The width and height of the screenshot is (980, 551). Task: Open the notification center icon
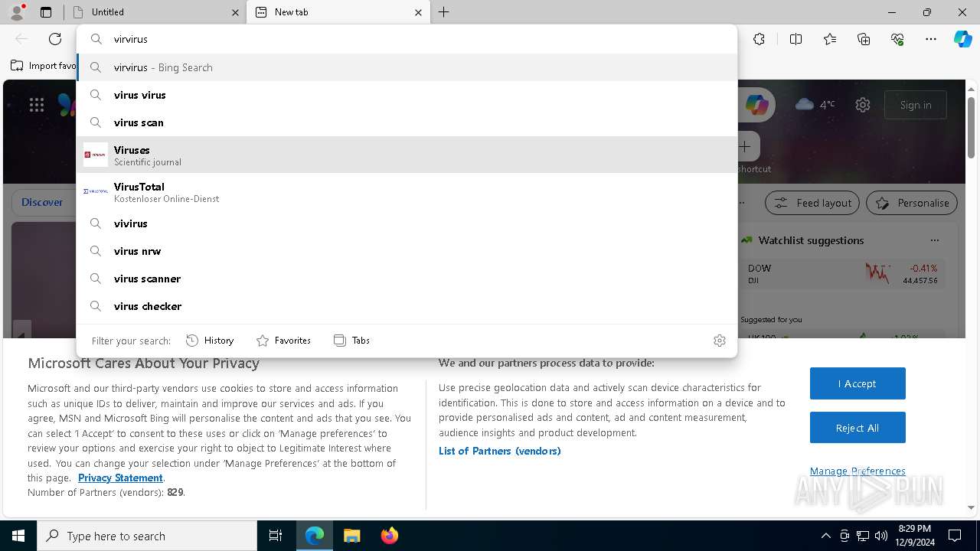pyautogui.click(x=955, y=536)
